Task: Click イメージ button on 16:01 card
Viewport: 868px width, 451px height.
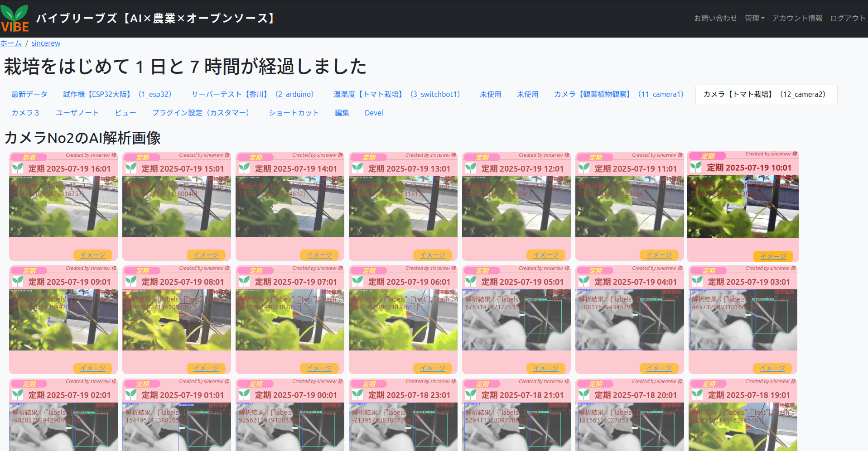Action: pyautogui.click(x=93, y=255)
